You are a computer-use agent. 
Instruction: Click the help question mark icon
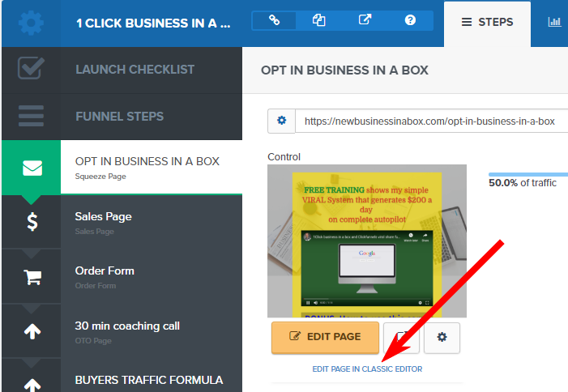pos(410,20)
